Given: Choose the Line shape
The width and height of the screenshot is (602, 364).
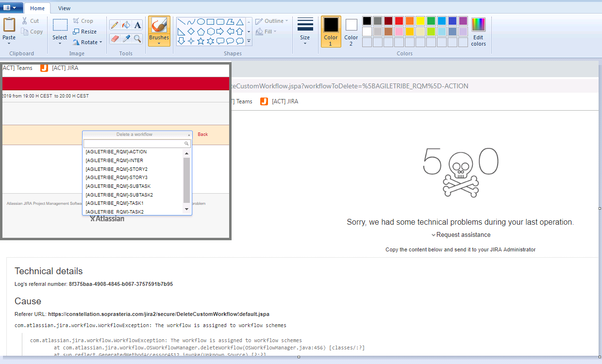Looking at the screenshot, I should pyautogui.click(x=181, y=22).
